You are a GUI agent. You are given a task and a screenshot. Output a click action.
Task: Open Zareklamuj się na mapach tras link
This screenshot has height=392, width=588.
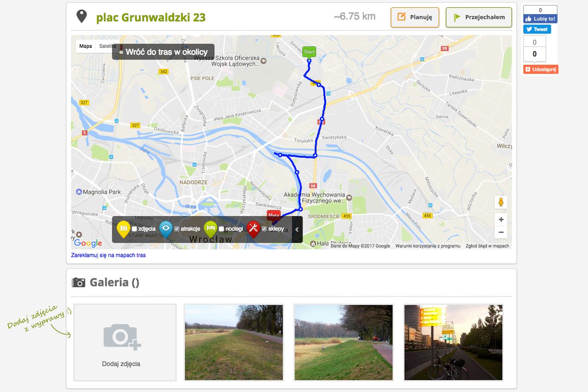108,255
